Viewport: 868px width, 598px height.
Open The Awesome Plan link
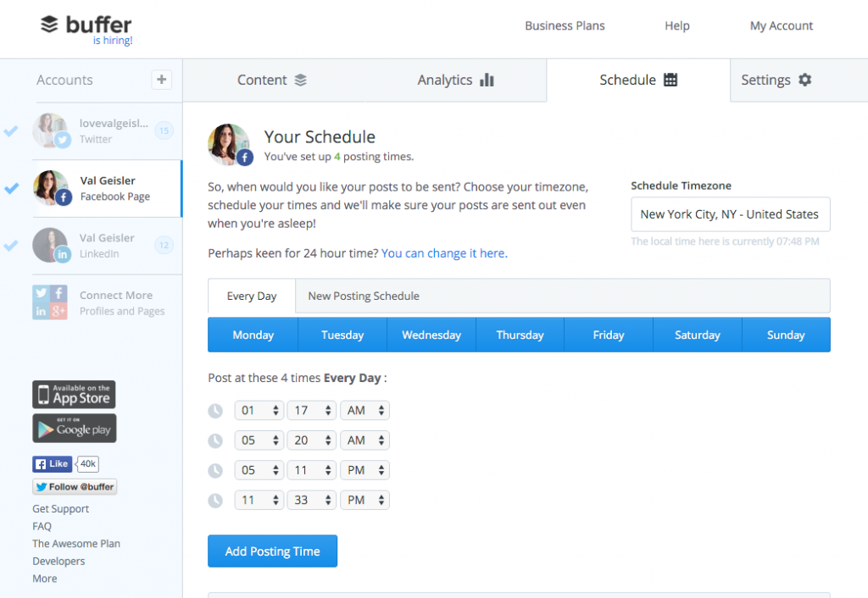[x=76, y=544]
